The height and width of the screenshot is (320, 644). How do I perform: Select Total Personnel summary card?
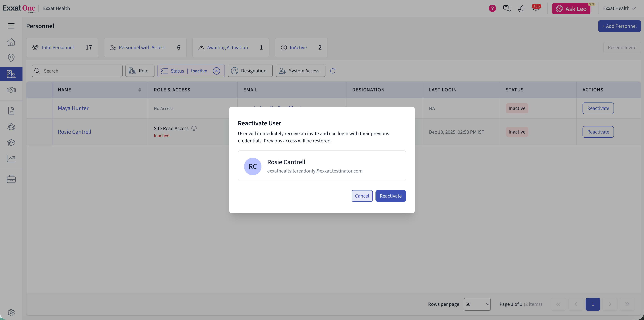pyautogui.click(x=62, y=48)
